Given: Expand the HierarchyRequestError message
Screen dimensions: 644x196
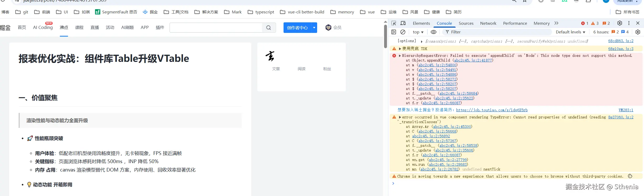Looking at the screenshot, I should [x=400, y=56].
